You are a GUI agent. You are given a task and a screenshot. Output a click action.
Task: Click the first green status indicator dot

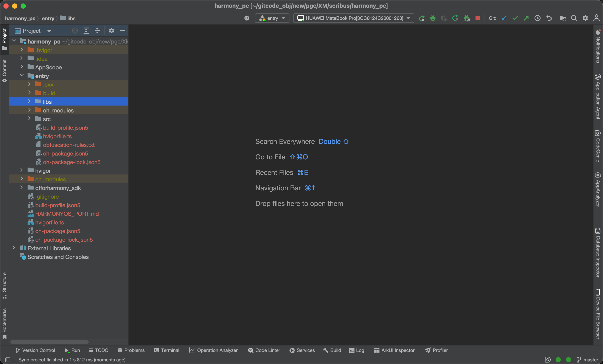coord(558,360)
